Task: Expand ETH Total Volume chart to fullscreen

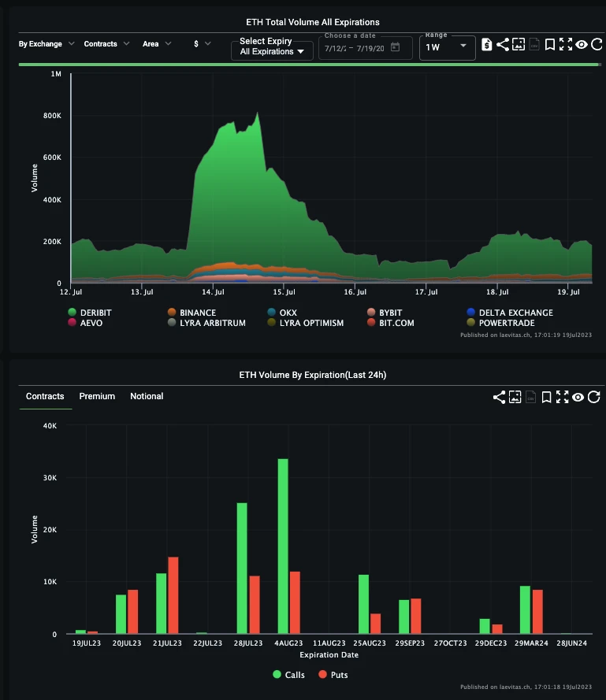Action: point(566,44)
